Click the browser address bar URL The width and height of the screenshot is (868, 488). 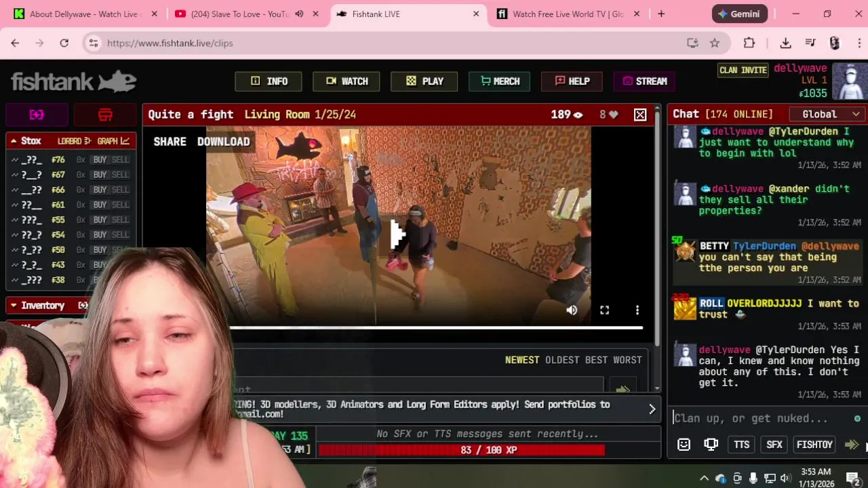(x=170, y=43)
